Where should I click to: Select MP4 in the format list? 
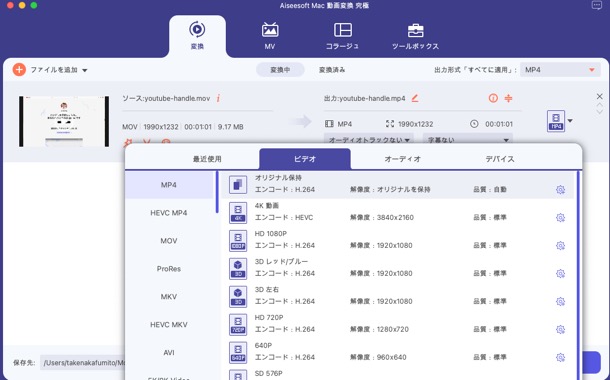(x=169, y=185)
